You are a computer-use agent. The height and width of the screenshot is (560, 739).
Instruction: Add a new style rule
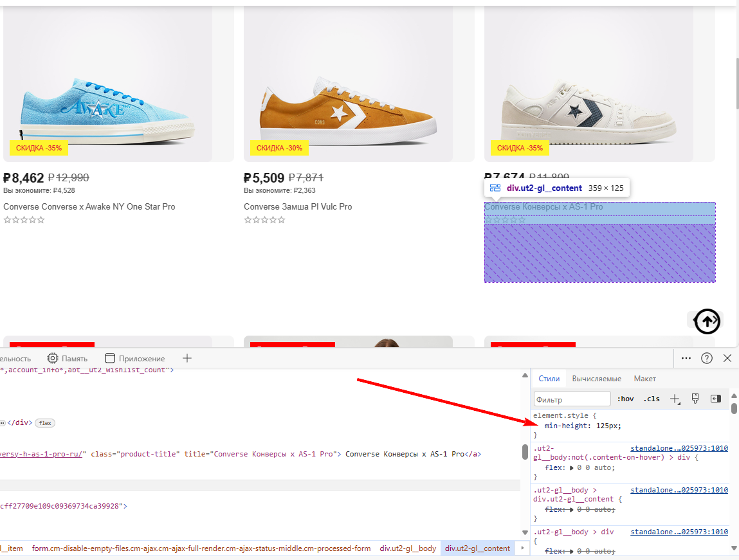coord(675,399)
